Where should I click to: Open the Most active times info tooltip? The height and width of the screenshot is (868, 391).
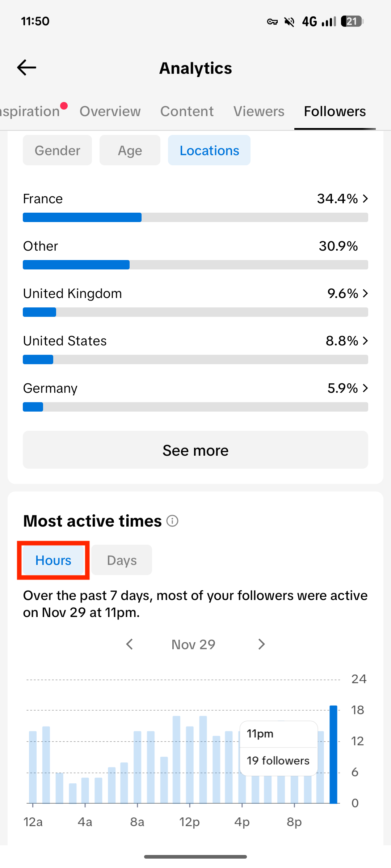(x=173, y=520)
